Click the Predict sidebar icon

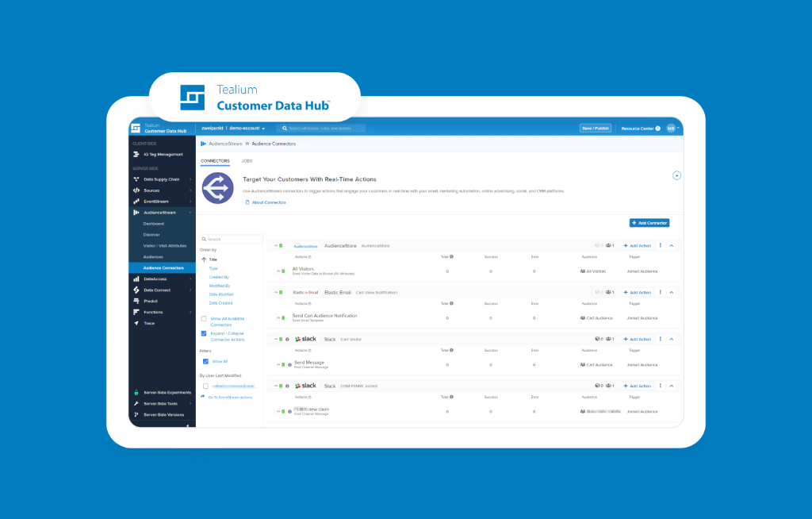point(136,301)
